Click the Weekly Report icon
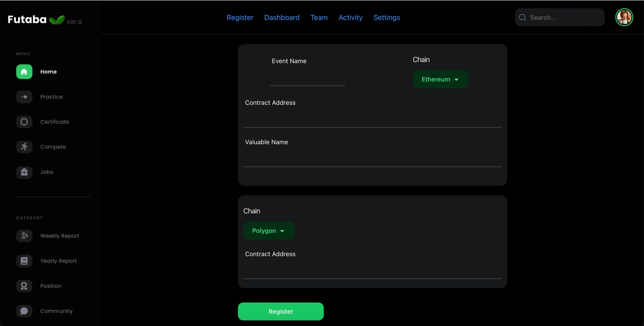Image resolution: width=644 pixels, height=326 pixels. (x=24, y=236)
